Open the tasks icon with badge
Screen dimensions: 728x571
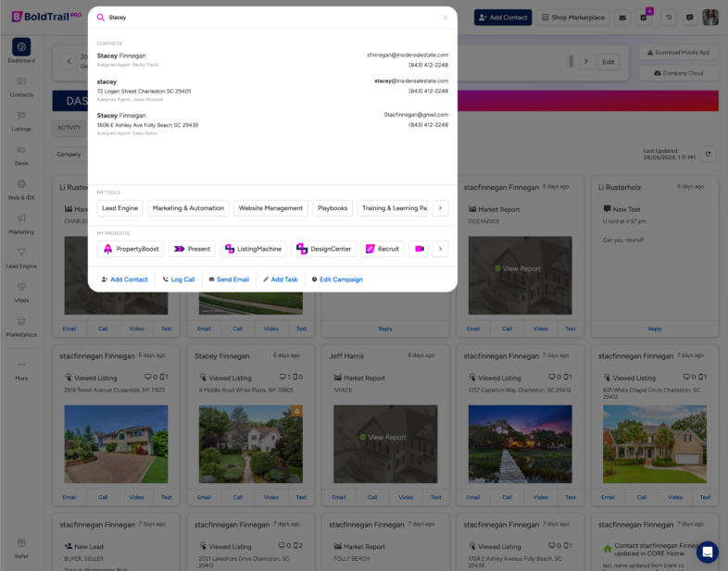pyautogui.click(x=644, y=18)
